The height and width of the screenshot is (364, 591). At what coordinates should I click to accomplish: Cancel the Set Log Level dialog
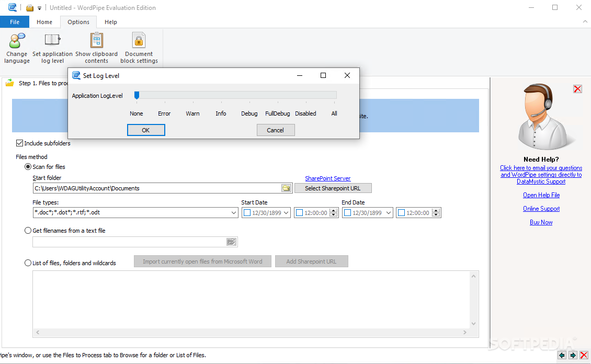point(276,130)
